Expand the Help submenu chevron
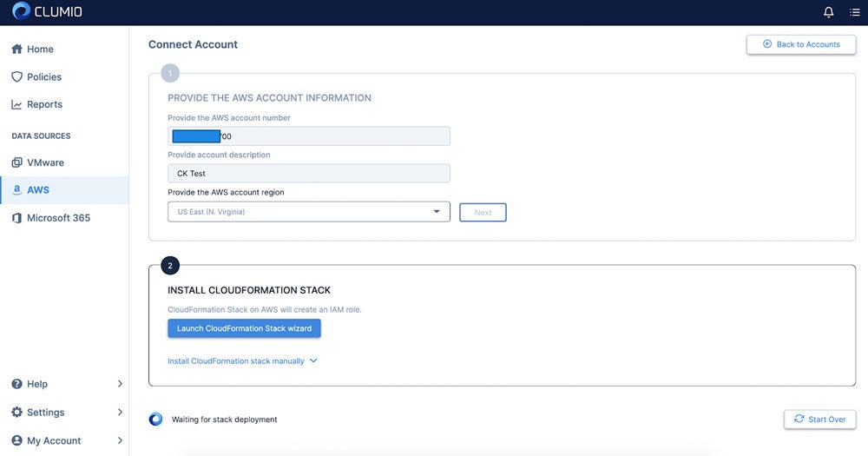This screenshot has height=456, width=868. [120, 383]
